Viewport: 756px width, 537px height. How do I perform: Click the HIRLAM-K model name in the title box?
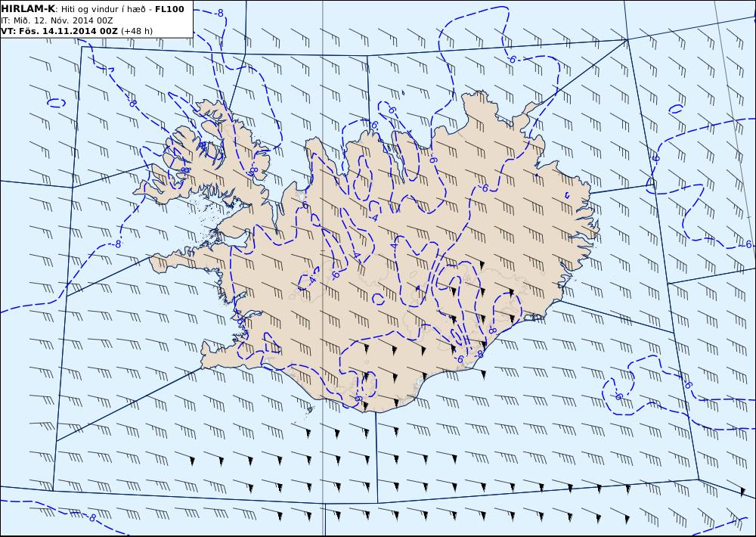29,8
